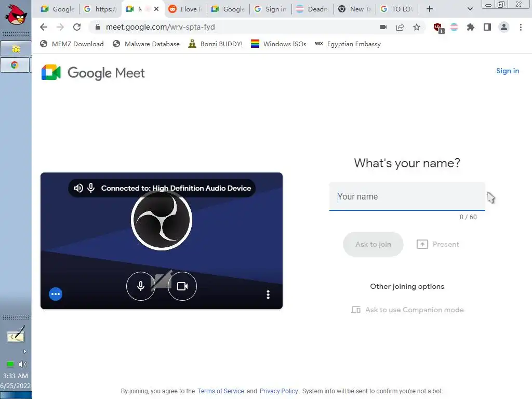Close the active Google Meet tab
The width and height of the screenshot is (532, 399).
(156, 9)
